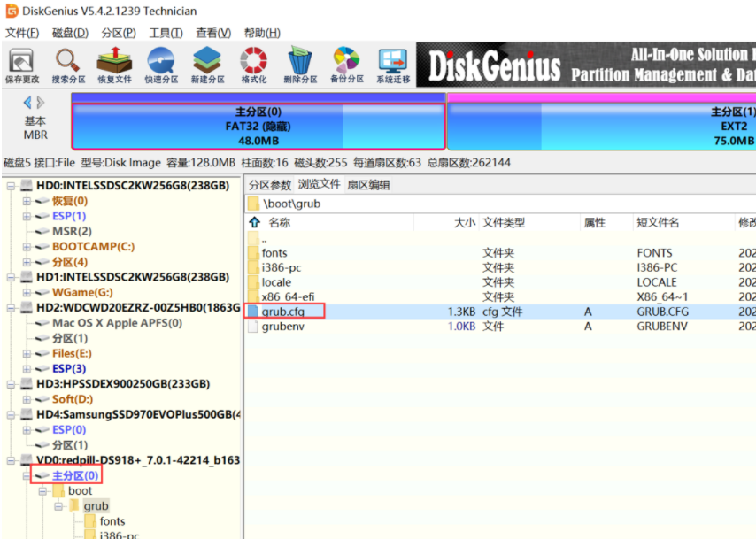756x539 pixels.
Task: Sort files by 名称 column header
Action: (279, 223)
